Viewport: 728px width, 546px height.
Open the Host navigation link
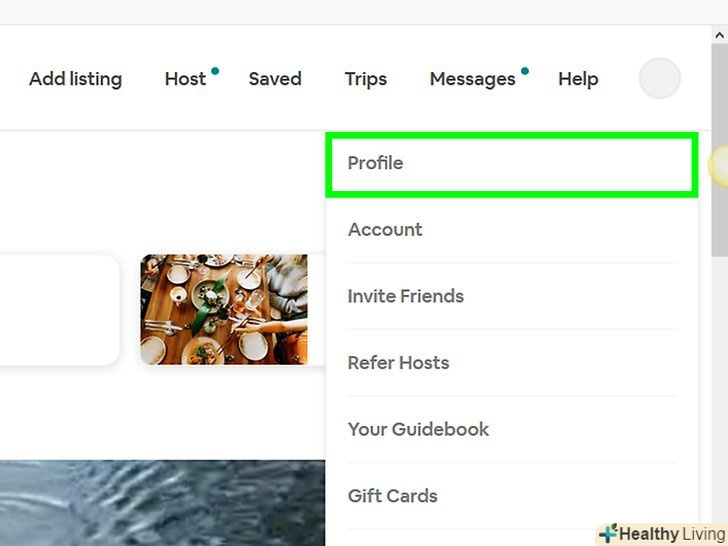(185, 79)
